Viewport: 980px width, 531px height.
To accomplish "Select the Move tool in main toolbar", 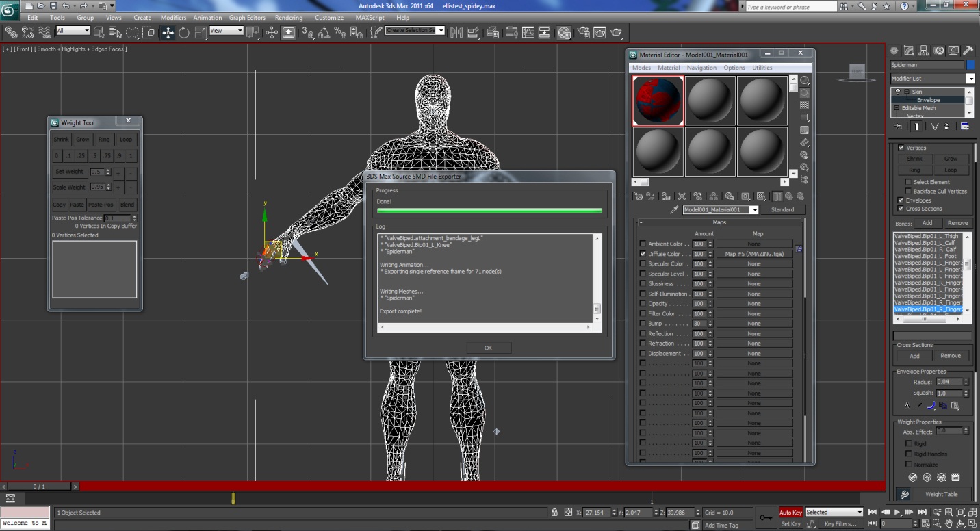I will coord(168,32).
